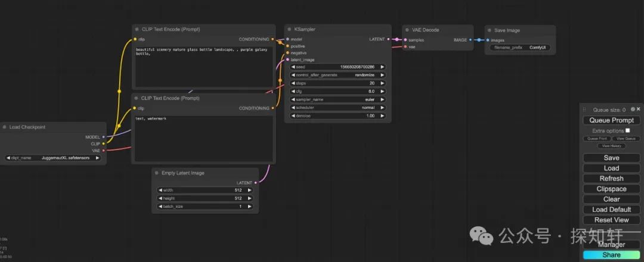
Task: Increase batch_size with its right arrow
Action: coord(249,207)
